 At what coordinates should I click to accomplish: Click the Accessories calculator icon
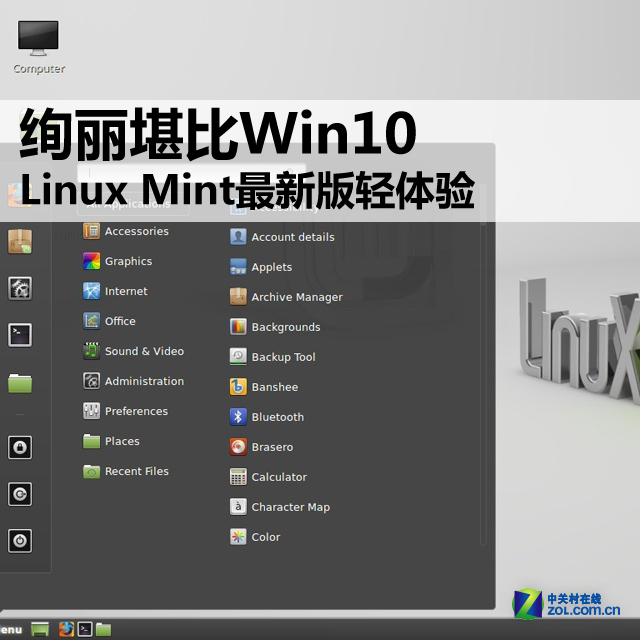click(91, 231)
